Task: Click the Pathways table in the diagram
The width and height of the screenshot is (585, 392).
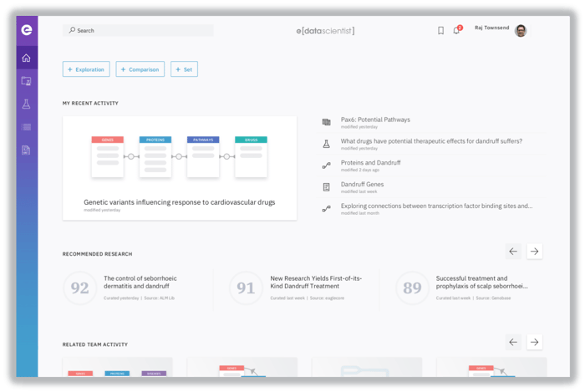Action: 203,156
